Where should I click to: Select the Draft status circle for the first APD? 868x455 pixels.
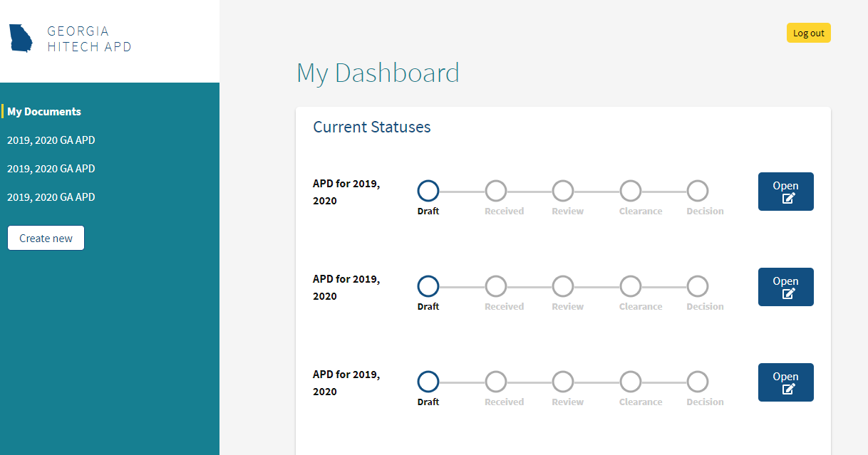pyautogui.click(x=428, y=190)
